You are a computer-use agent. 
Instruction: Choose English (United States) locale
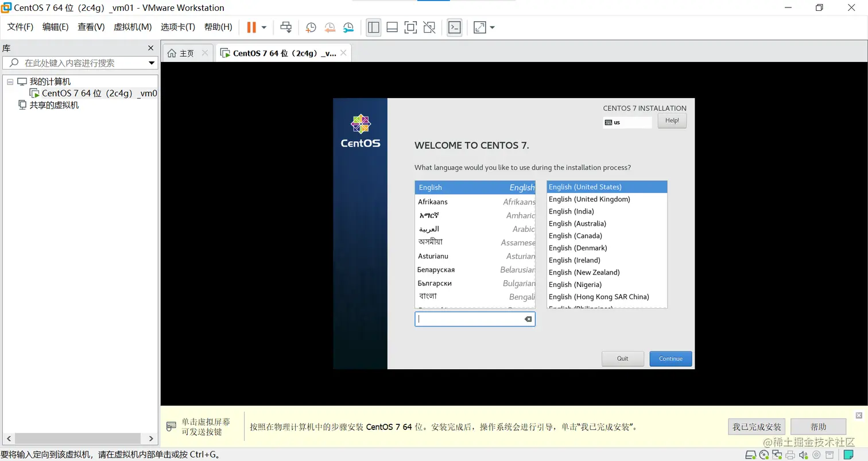coord(607,187)
